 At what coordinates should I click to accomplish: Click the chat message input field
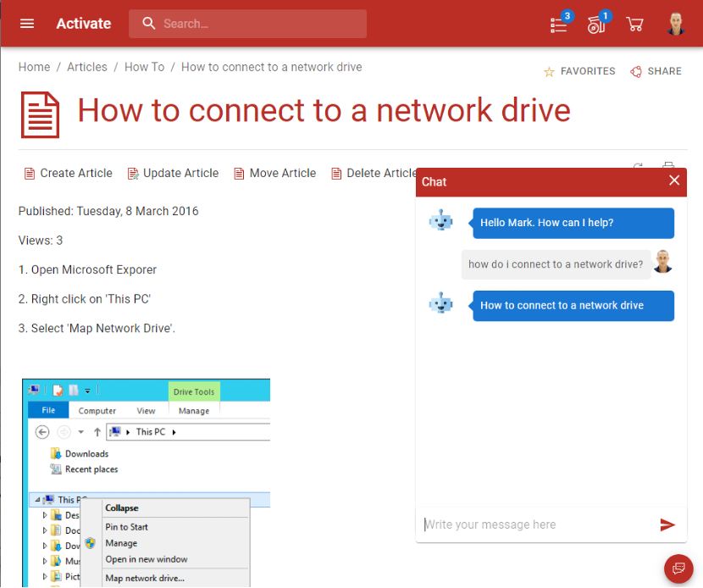click(538, 524)
